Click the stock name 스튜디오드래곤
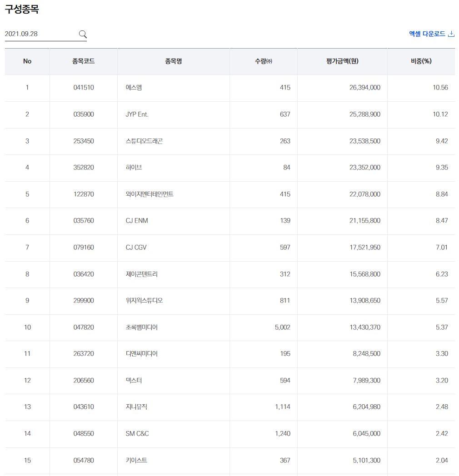Image resolution: width=459 pixels, height=476 pixels. pos(145,141)
